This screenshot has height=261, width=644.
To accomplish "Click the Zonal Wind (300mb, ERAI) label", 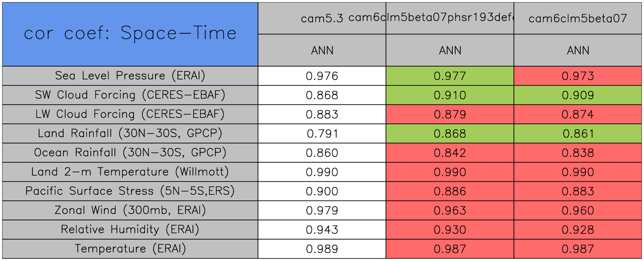I will pos(130,211).
